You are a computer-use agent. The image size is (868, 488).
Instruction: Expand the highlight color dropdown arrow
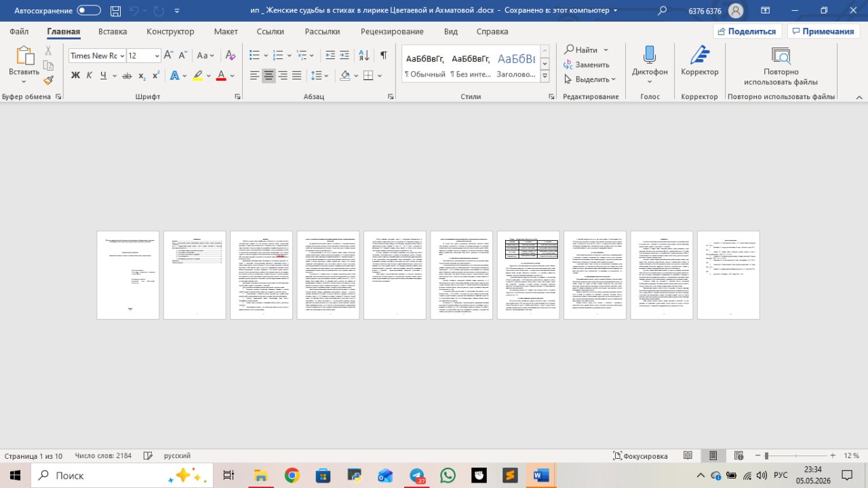(x=208, y=75)
